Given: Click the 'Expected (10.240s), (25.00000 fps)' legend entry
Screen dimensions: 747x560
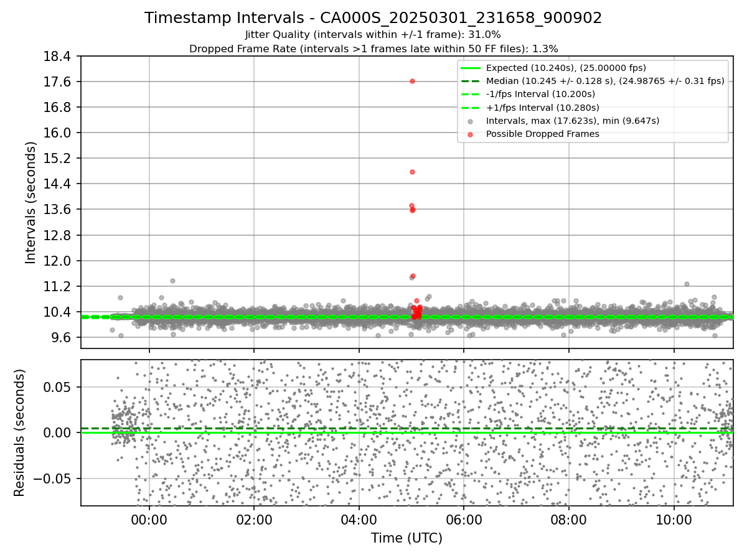Looking at the screenshot, I should pyautogui.click(x=566, y=68).
